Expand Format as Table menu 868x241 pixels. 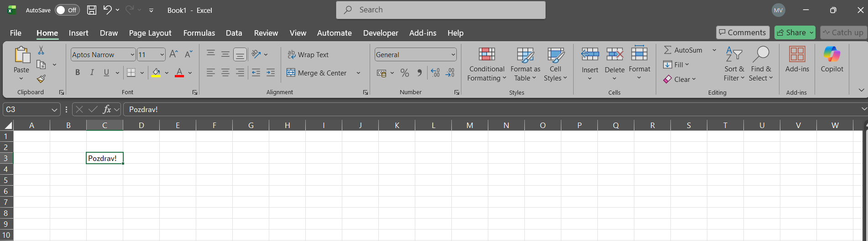click(x=525, y=64)
